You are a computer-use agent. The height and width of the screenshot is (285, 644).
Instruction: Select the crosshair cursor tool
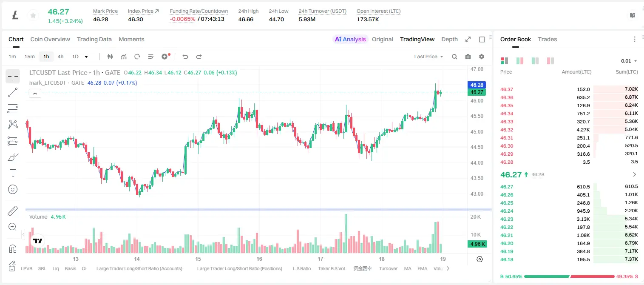pos(13,76)
